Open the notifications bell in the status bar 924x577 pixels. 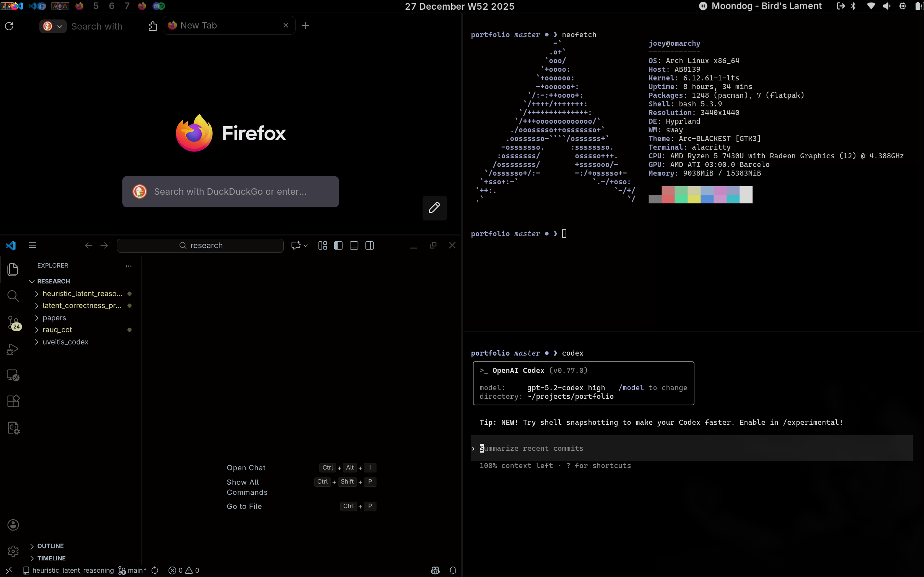(453, 570)
